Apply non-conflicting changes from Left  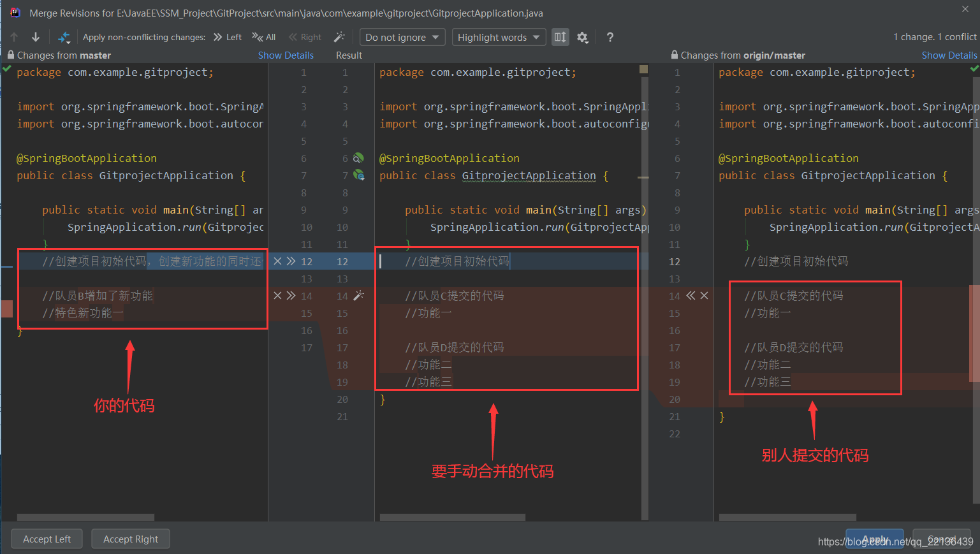228,37
